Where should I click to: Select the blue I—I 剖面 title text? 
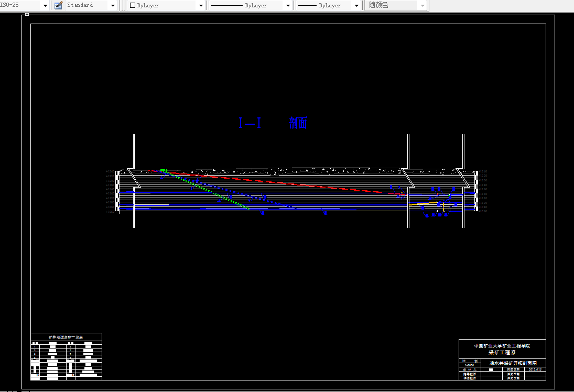273,123
